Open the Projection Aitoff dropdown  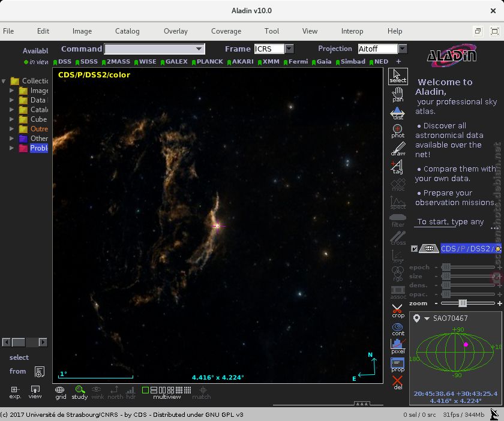402,49
